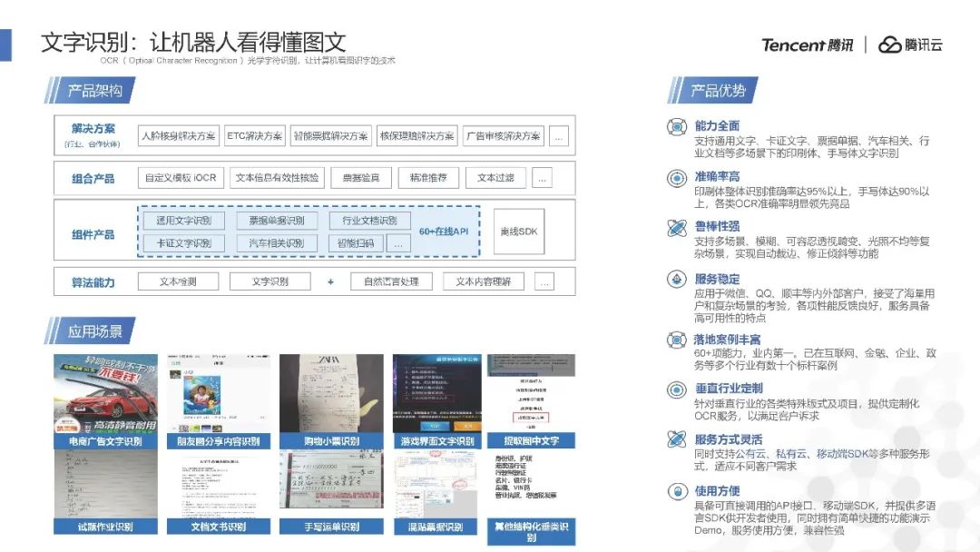980x552 pixels.
Task: Click the icon beside 垂直行业定制
Action: pyautogui.click(x=676, y=390)
